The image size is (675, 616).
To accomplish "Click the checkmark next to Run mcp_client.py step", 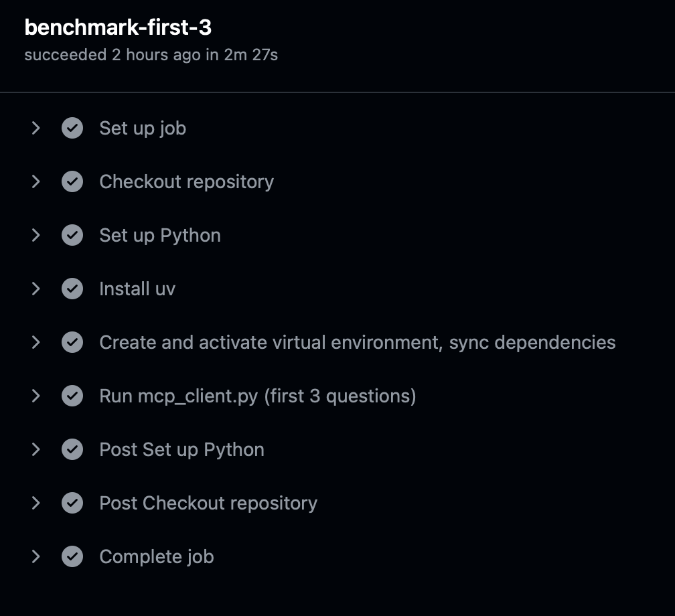I will pos(72,396).
